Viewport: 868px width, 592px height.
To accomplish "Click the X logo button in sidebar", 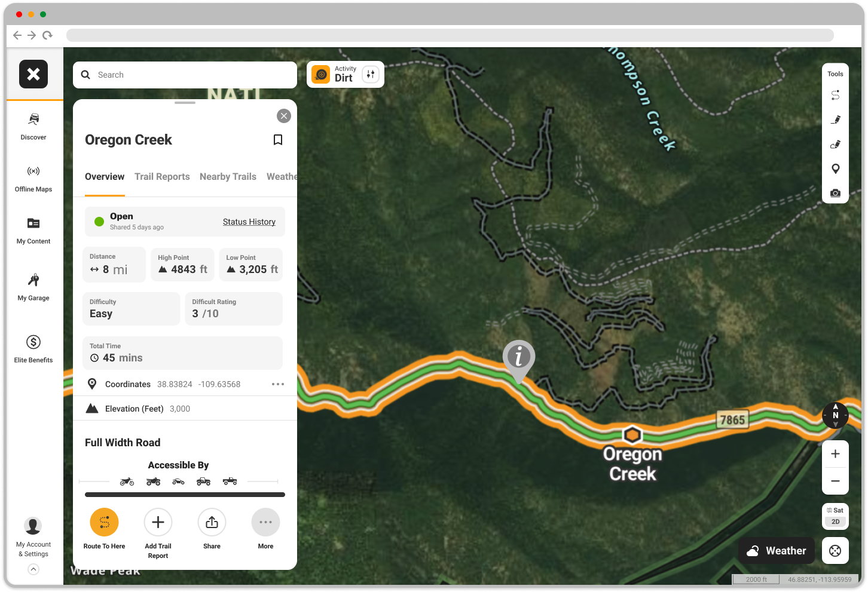I will click(33, 74).
